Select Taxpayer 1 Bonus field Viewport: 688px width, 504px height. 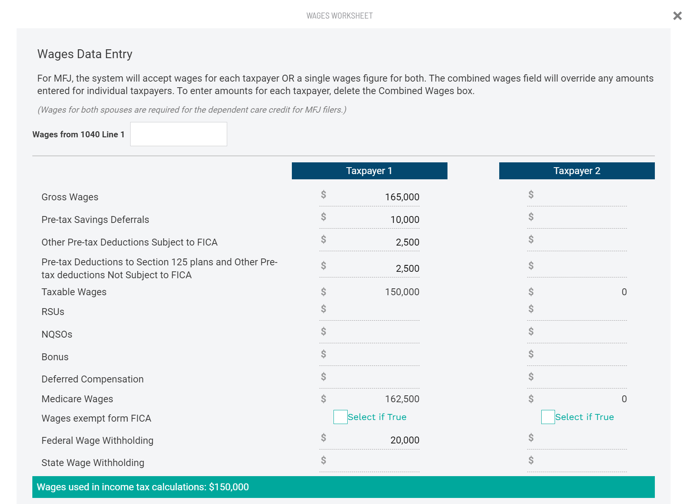click(x=369, y=356)
